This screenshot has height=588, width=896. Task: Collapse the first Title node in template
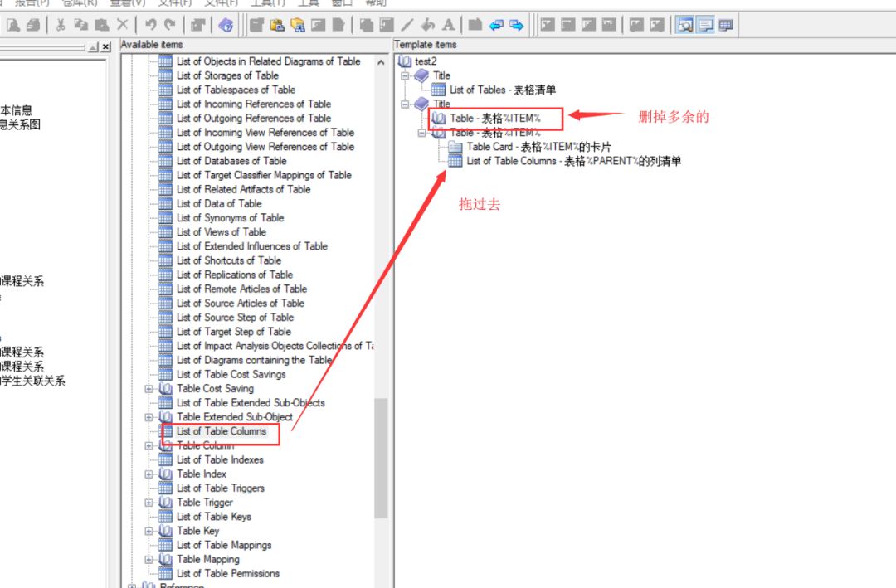pyautogui.click(x=405, y=75)
